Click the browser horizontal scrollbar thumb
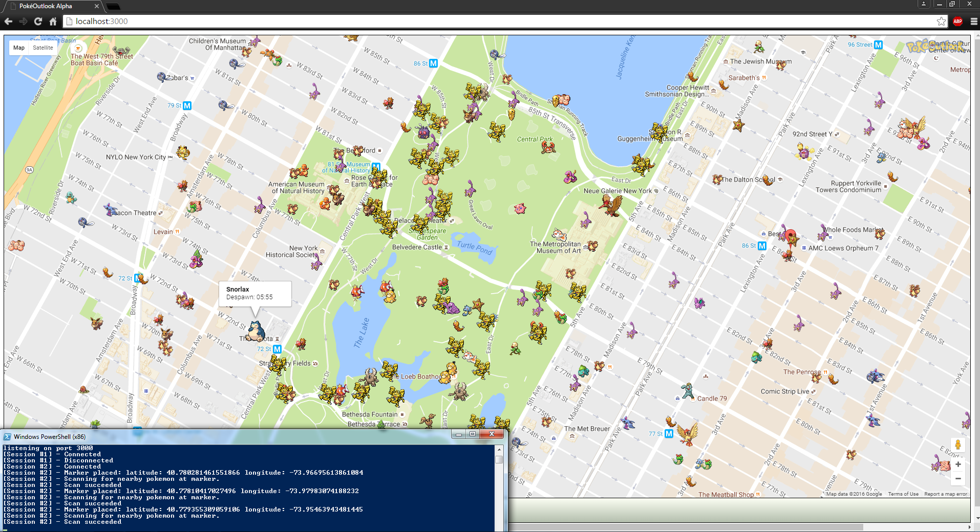 click(x=685, y=527)
